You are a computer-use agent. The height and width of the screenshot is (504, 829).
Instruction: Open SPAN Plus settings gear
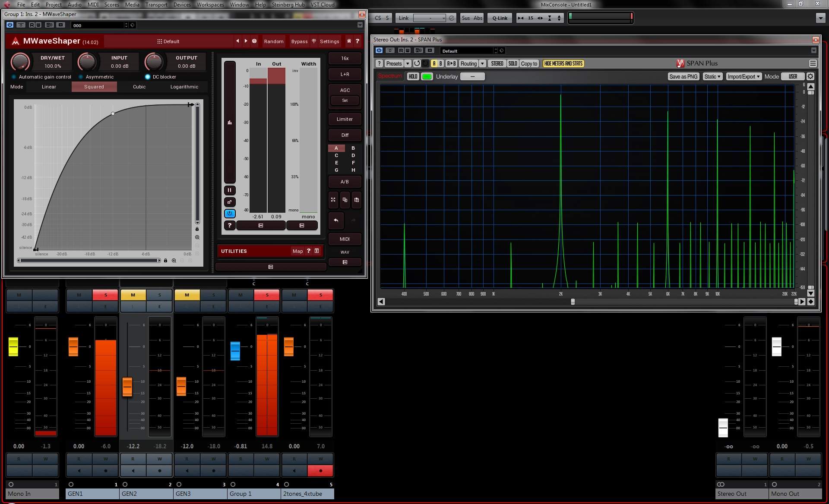pyautogui.click(x=810, y=76)
